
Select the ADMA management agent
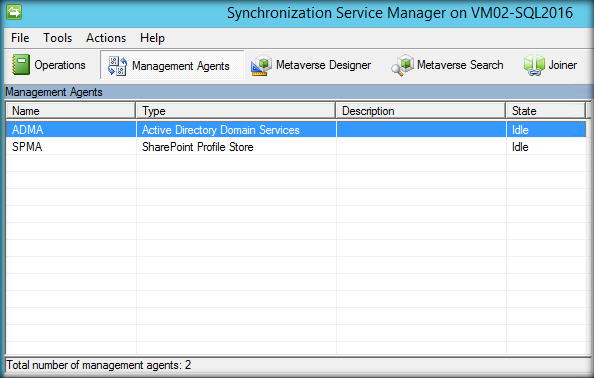tap(28, 130)
